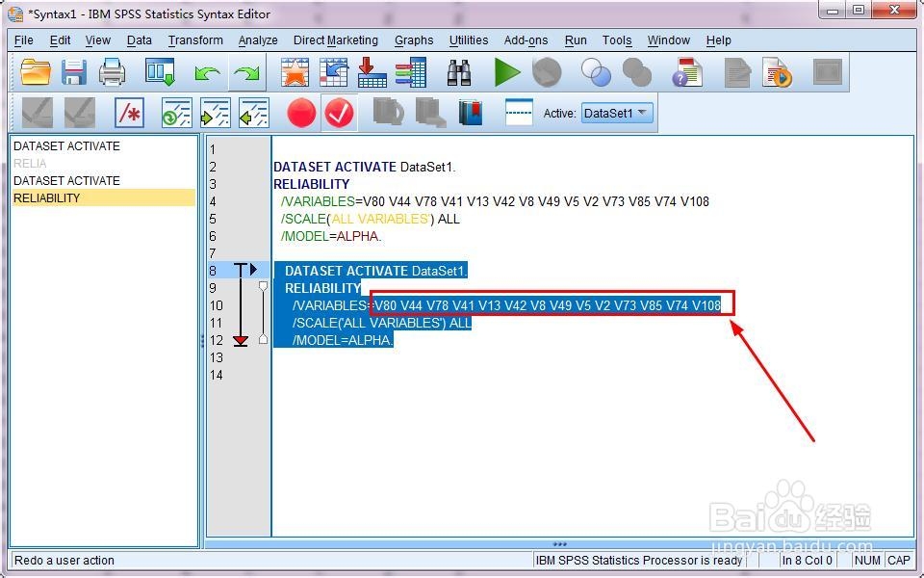Click the grey overlapping circles toolbar icon

tap(637, 72)
